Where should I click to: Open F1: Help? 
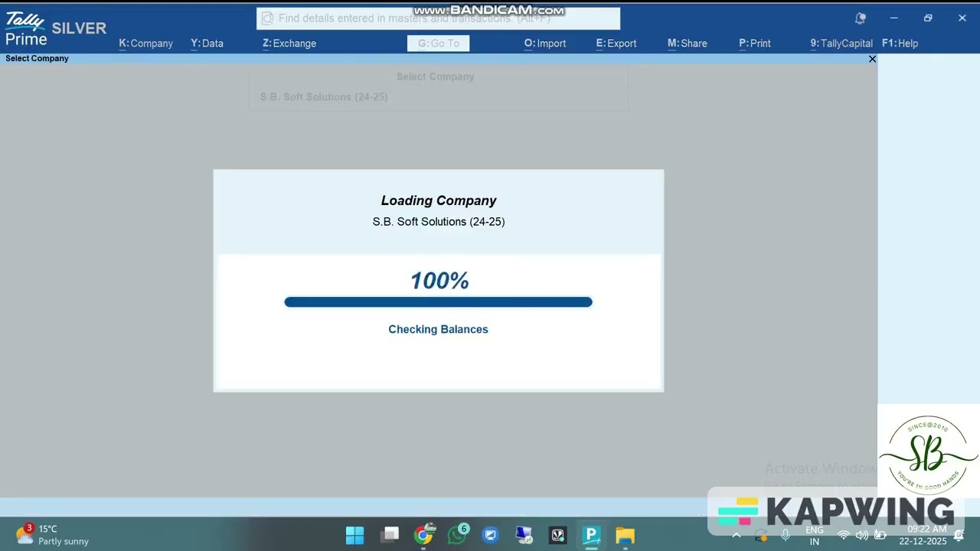[900, 44]
